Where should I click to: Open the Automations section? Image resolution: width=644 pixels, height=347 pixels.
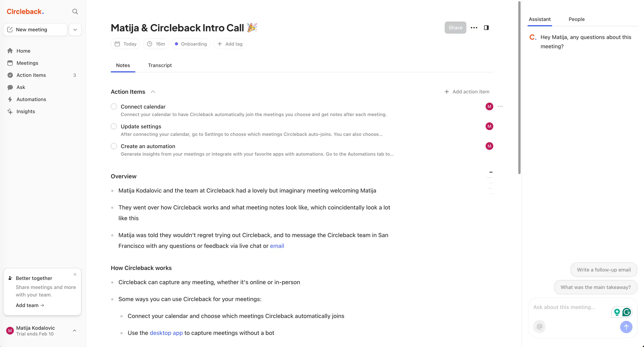(31, 99)
